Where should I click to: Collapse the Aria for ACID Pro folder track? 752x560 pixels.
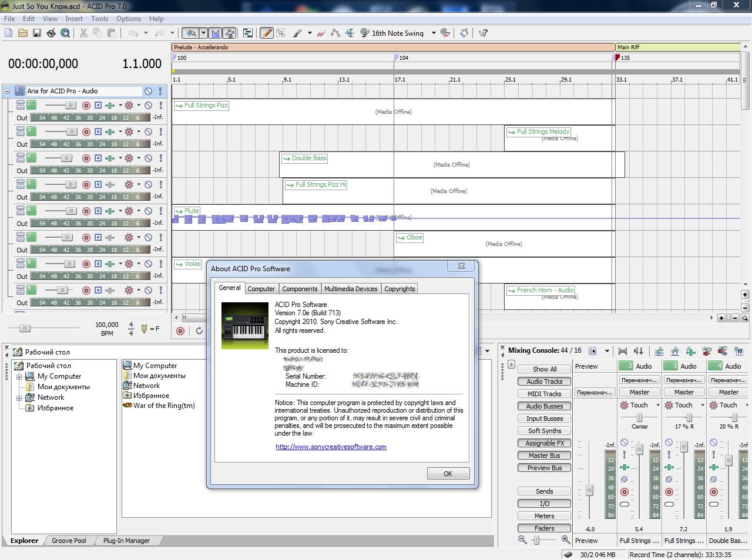coord(7,91)
